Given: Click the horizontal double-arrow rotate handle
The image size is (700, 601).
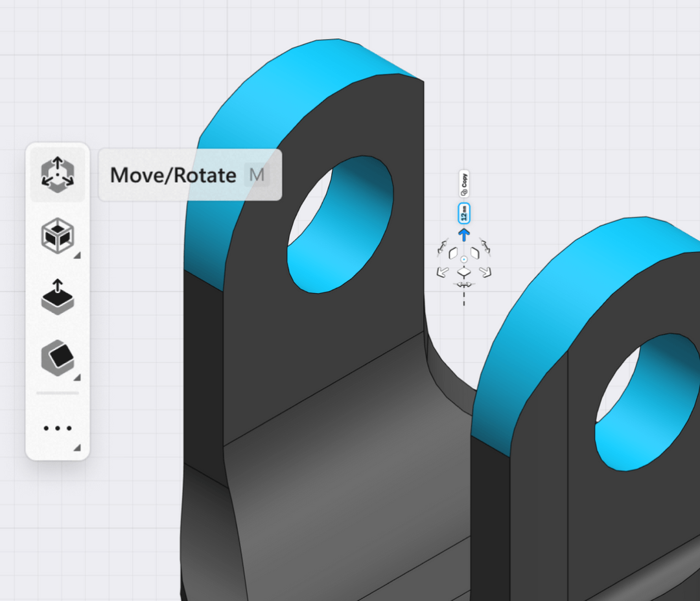Looking at the screenshot, I should [x=464, y=285].
